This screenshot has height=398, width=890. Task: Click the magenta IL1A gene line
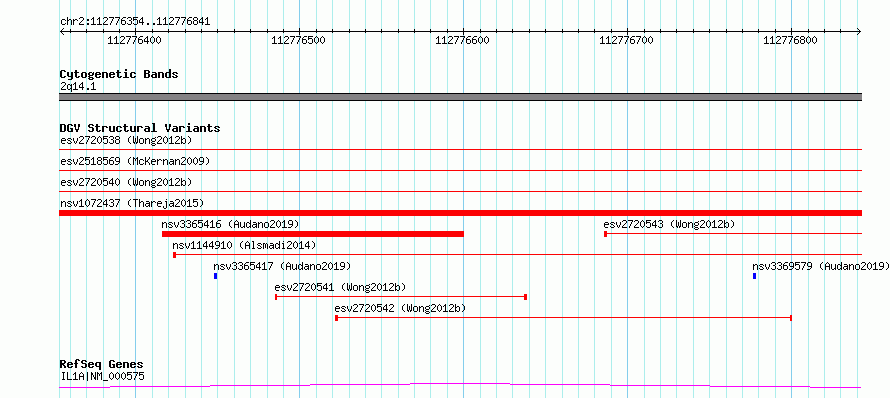(460, 386)
